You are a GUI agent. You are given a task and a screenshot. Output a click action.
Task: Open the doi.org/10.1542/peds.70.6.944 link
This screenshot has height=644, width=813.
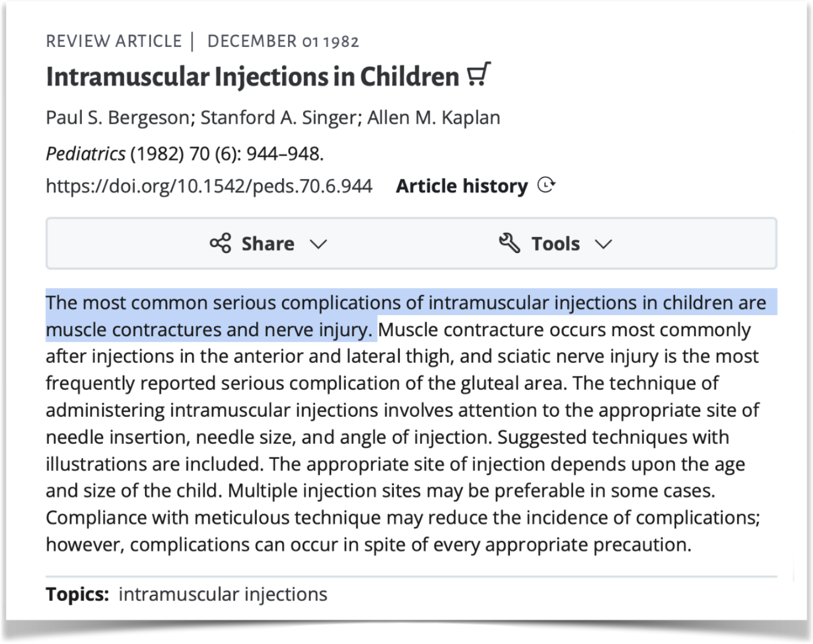coord(209,186)
